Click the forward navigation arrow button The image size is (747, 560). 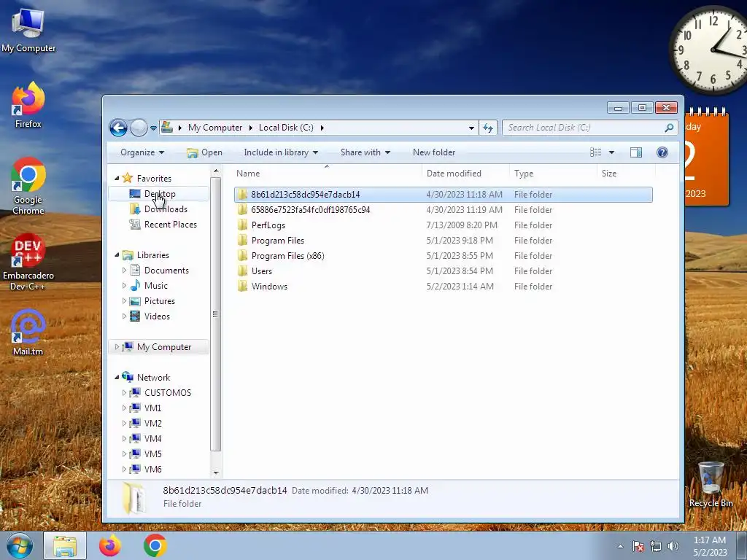pos(139,128)
